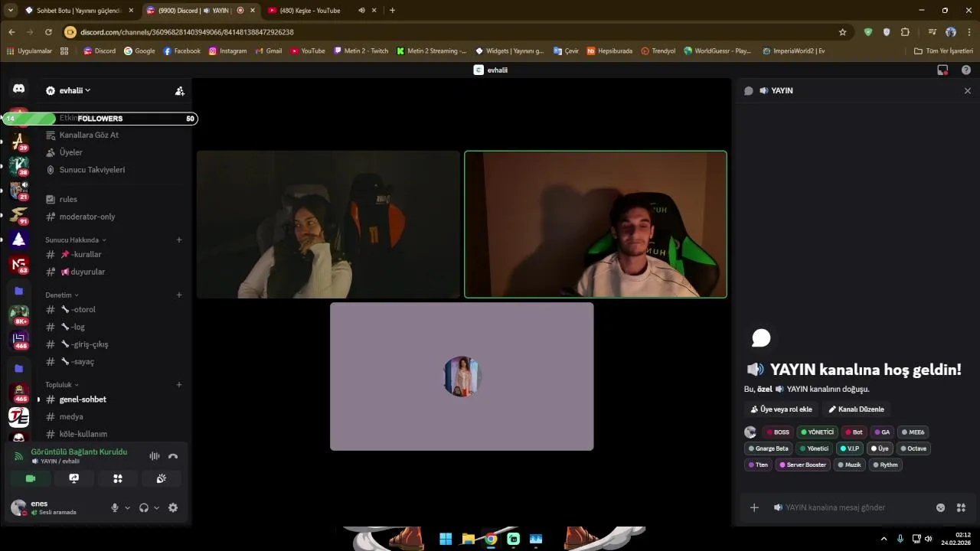980x551 pixels.
Task: Open -giriş-çıkış channel
Action: point(84,344)
